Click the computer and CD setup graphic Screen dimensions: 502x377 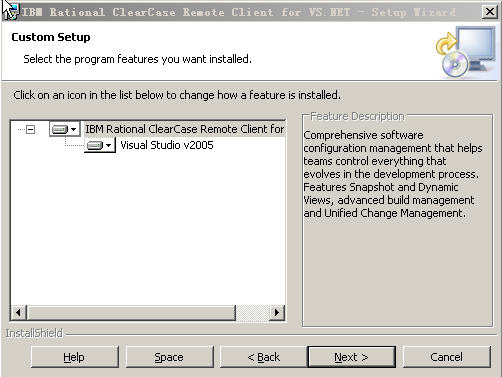(466, 52)
